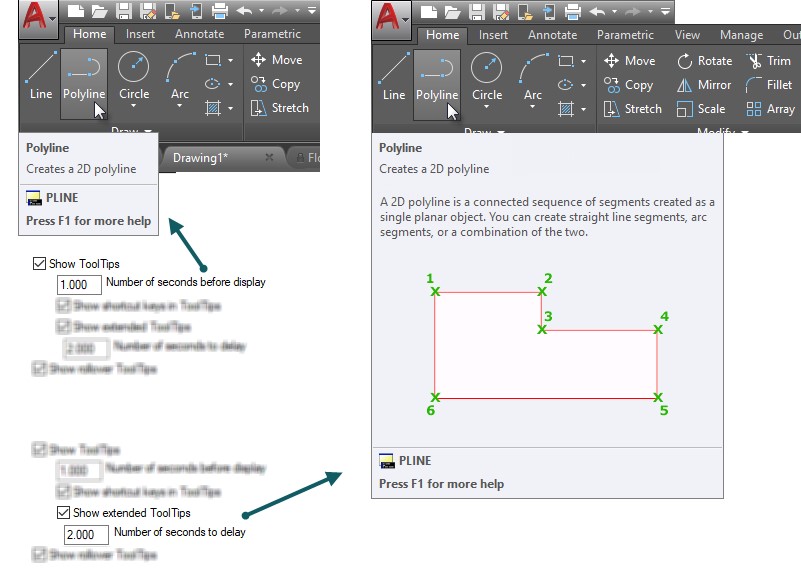This screenshot has height=580, width=801.
Task: Click Stretch tool in right AutoCAD window
Action: pyautogui.click(x=632, y=109)
